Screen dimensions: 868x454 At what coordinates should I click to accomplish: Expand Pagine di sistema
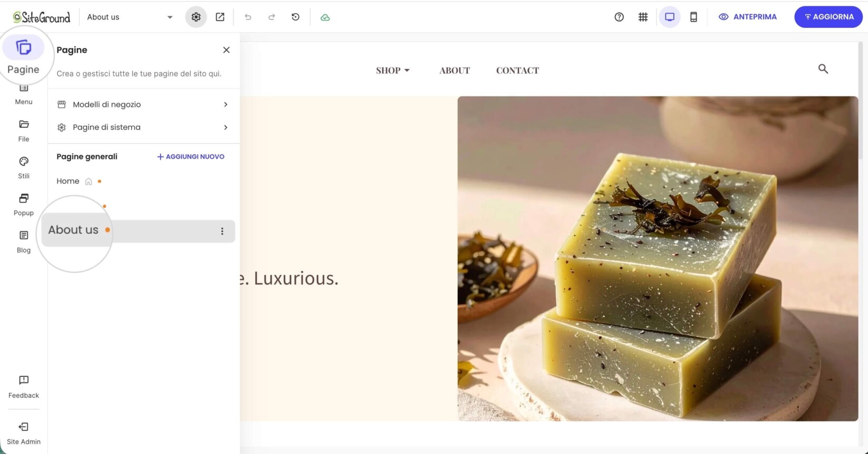tap(143, 127)
